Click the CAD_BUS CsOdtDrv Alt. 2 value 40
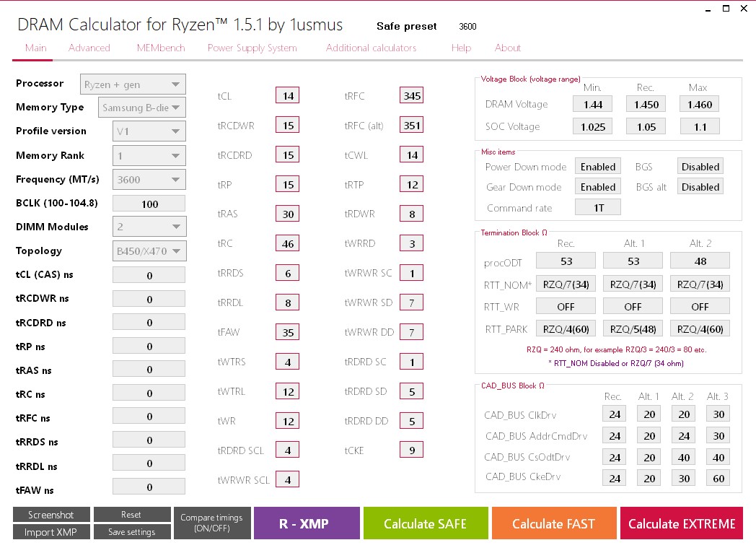The width and height of the screenshot is (756, 553). coord(684,457)
